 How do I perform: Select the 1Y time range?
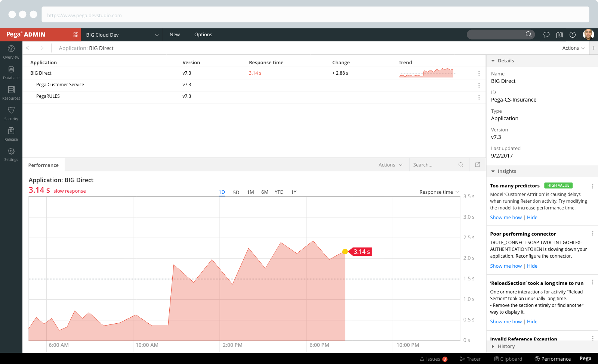(294, 192)
